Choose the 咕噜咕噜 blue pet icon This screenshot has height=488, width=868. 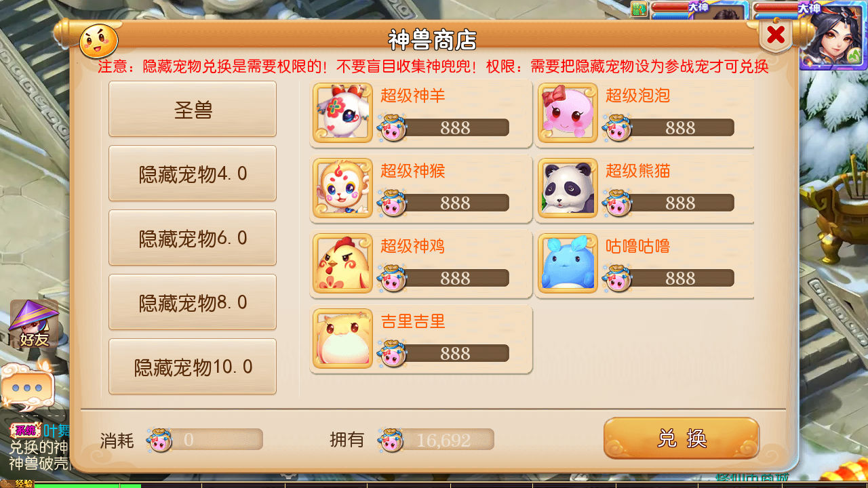coord(568,263)
